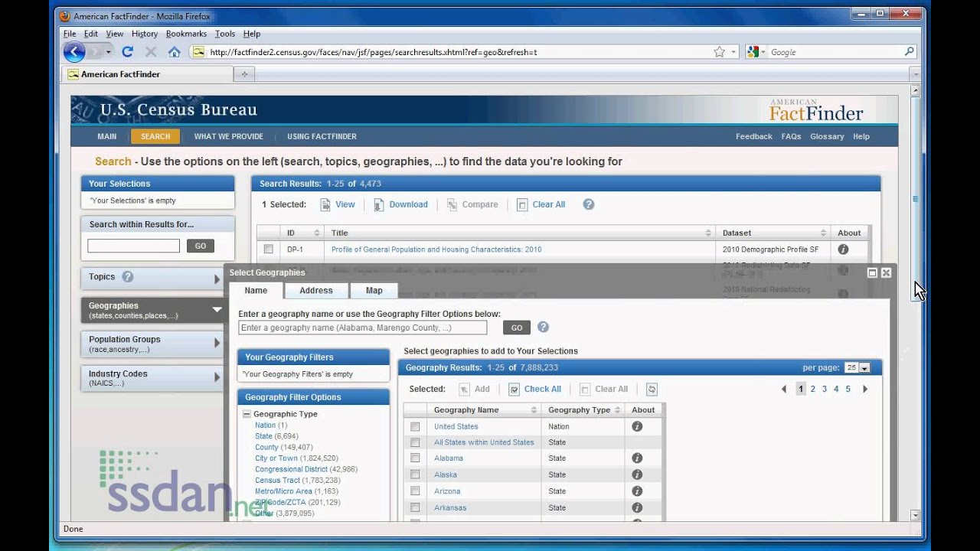Refresh the geography results list icon
The width and height of the screenshot is (980, 551).
[652, 389]
